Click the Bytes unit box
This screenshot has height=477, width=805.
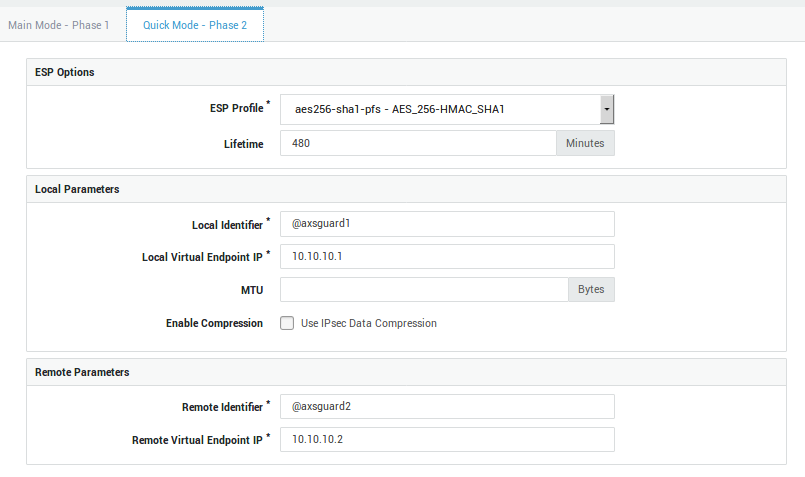[x=592, y=290]
